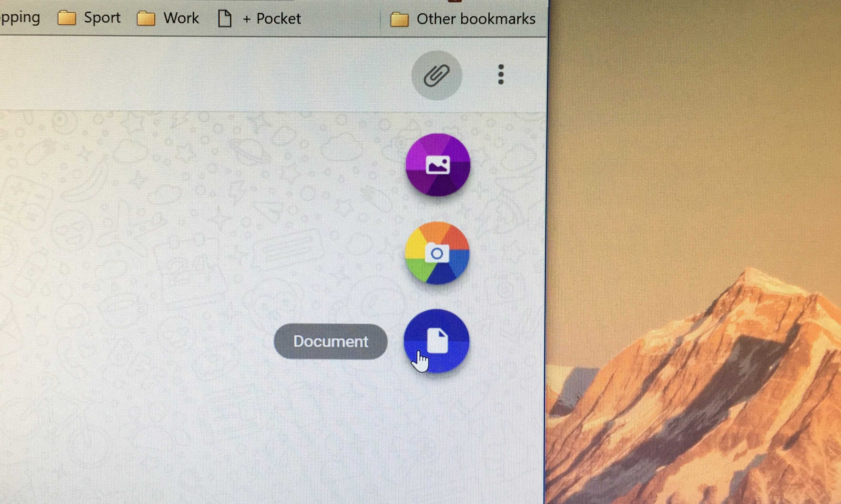Screen dimensions: 841x504
Task: Click the camera glyph inside rainbow circle
Action: click(x=437, y=253)
